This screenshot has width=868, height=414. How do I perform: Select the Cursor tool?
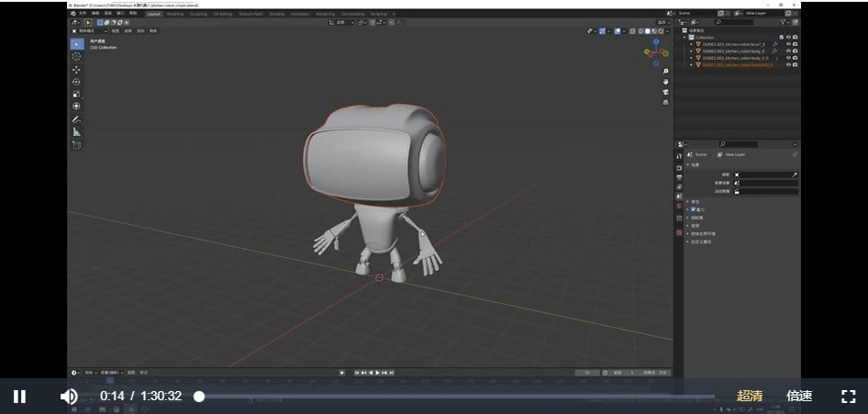click(x=76, y=57)
